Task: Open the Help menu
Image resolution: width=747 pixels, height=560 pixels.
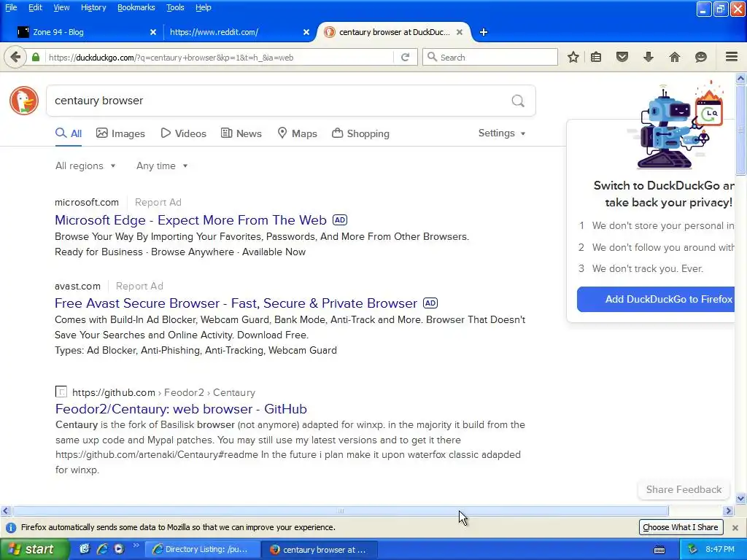Action: click(x=204, y=7)
